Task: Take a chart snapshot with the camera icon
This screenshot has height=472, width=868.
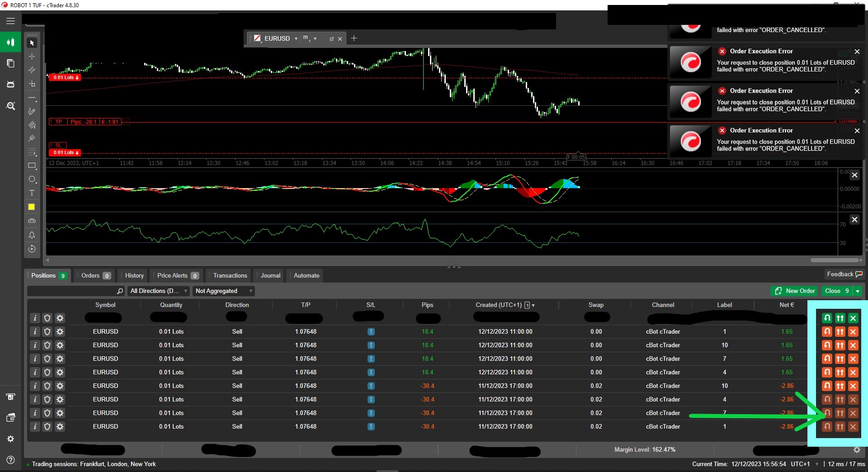Action: tap(32, 221)
